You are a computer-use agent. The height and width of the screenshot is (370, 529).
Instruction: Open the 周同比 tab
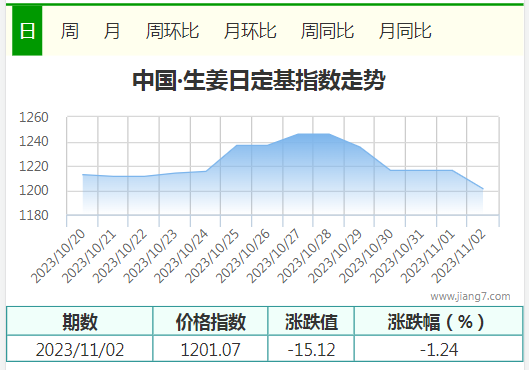coord(327,31)
